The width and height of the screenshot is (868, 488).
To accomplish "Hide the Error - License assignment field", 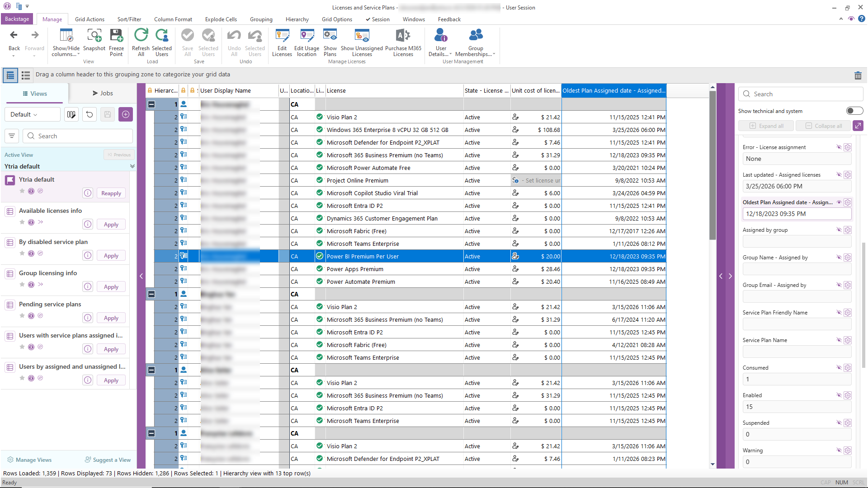I will click(839, 147).
